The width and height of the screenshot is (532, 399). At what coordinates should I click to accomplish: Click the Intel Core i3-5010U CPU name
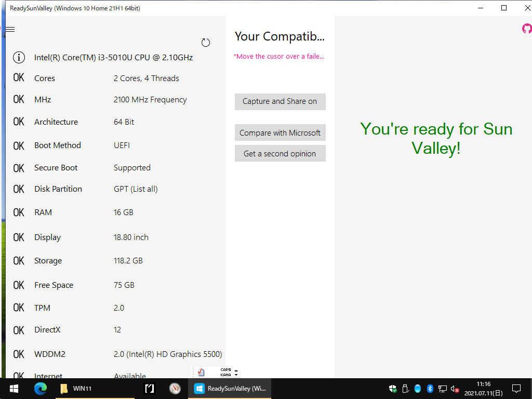113,57
